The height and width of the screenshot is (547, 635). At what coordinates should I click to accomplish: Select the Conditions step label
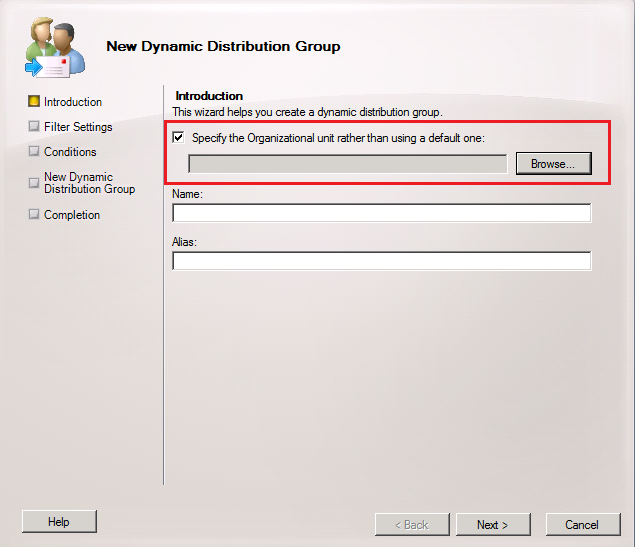tap(70, 152)
